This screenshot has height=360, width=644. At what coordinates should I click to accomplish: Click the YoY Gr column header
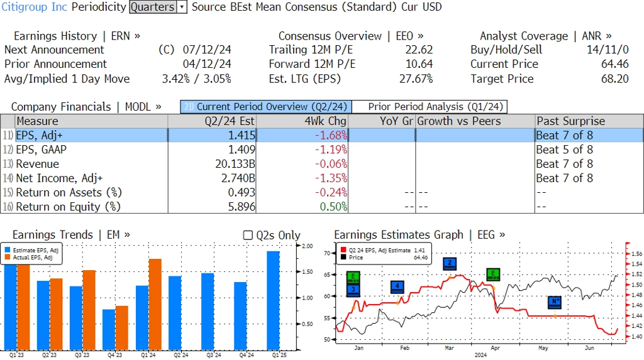(382, 121)
